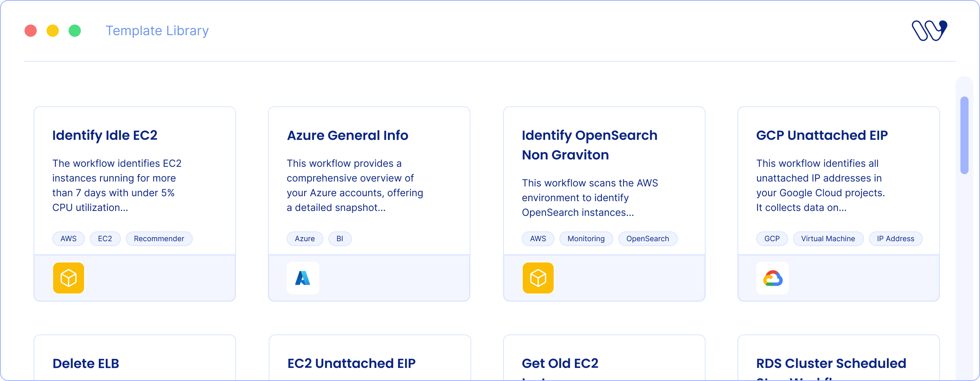Select the AWS tag on Identify Idle EC2

pyautogui.click(x=69, y=239)
